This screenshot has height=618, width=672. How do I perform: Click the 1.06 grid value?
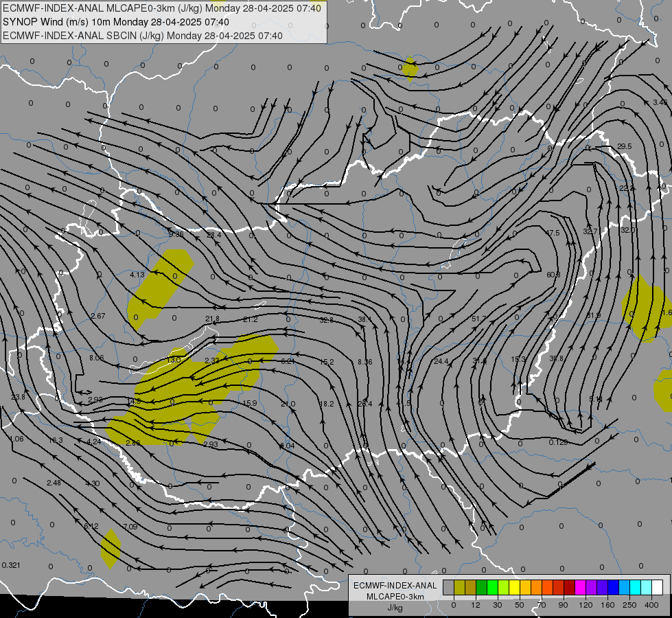click(16, 439)
